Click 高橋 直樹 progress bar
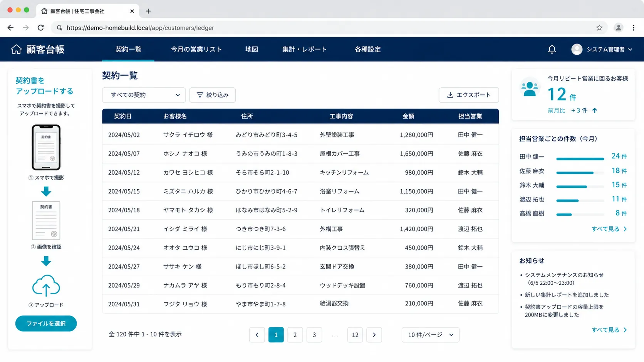The image size is (644, 362). point(580,215)
